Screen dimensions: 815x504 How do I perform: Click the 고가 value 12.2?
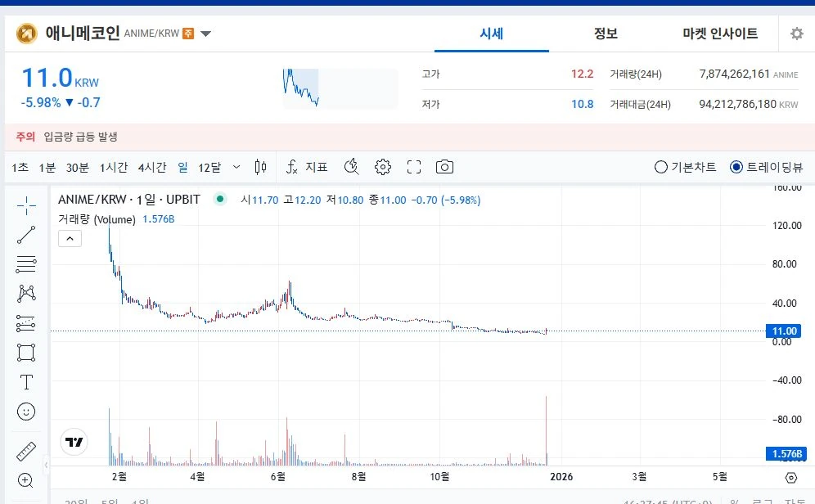coord(582,74)
